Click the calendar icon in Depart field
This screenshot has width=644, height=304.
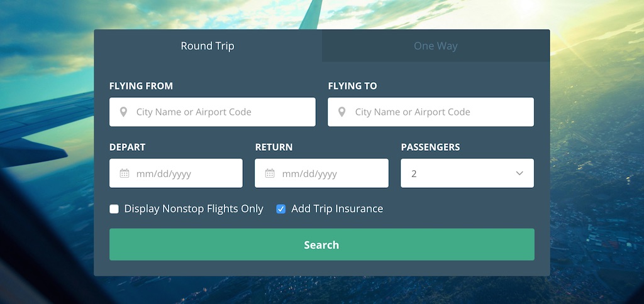click(x=125, y=173)
